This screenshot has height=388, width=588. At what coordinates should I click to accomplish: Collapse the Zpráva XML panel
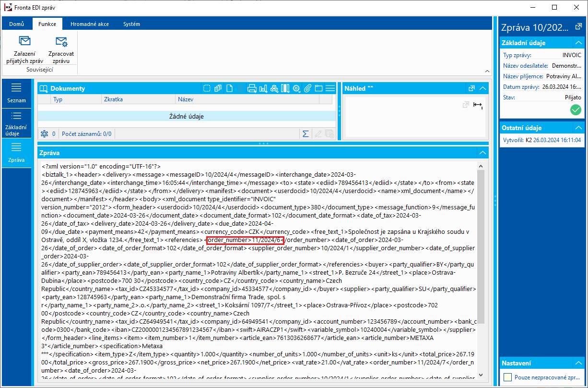(x=482, y=153)
